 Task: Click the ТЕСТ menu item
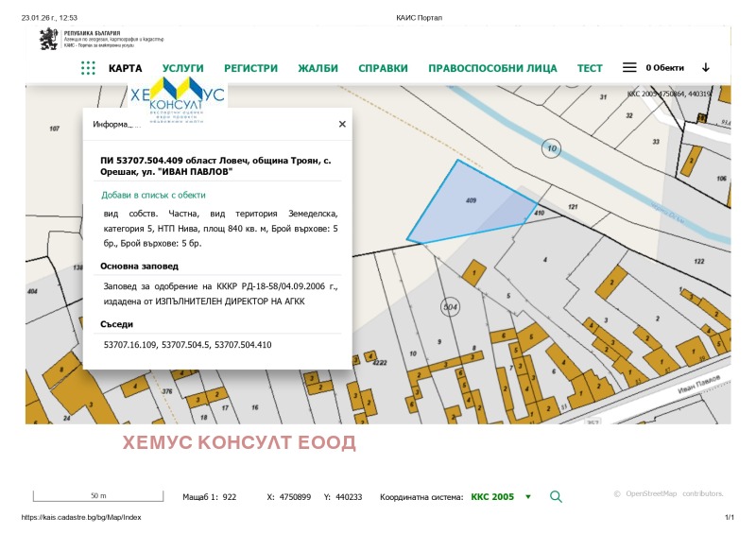pos(590,68)
